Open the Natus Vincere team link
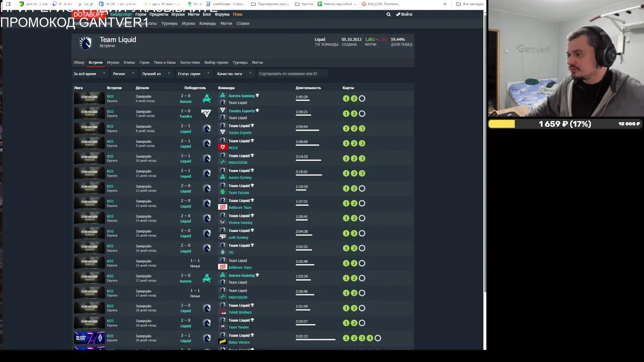The width and height of the screenshot is (644, 362). [x=239, y=342]
